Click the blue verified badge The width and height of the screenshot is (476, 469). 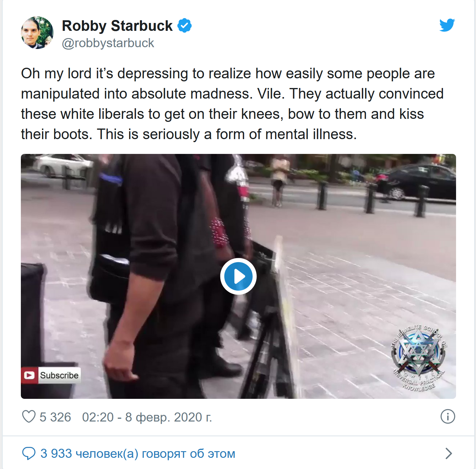(x=184, y=25)
